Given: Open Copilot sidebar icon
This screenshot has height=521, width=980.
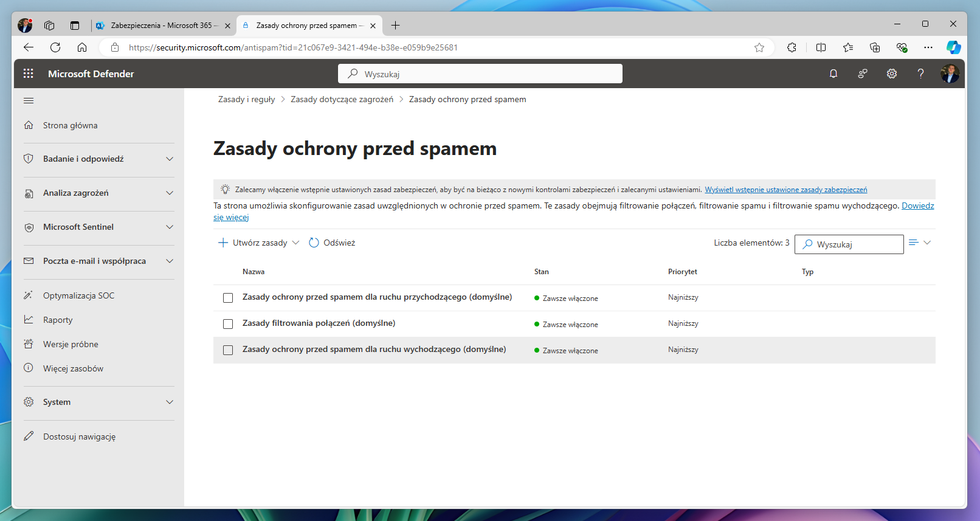Looking at the screenshot, I should coord(953,47).
